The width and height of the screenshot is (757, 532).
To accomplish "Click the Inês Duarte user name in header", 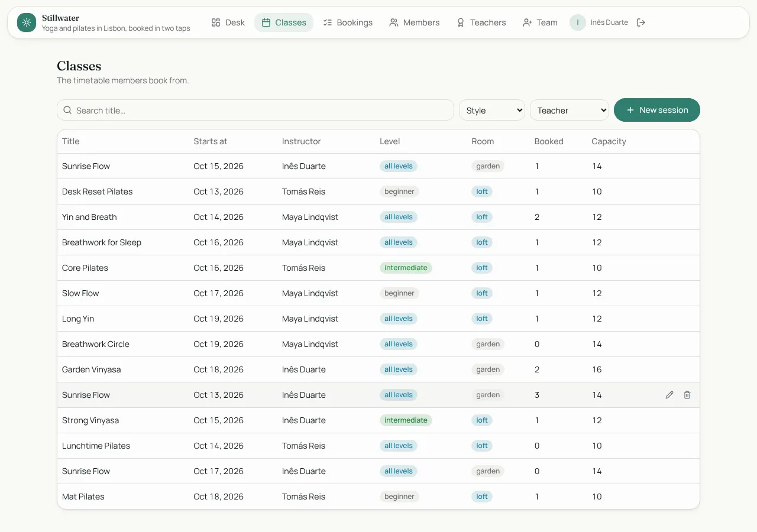I will coord(609,22).
